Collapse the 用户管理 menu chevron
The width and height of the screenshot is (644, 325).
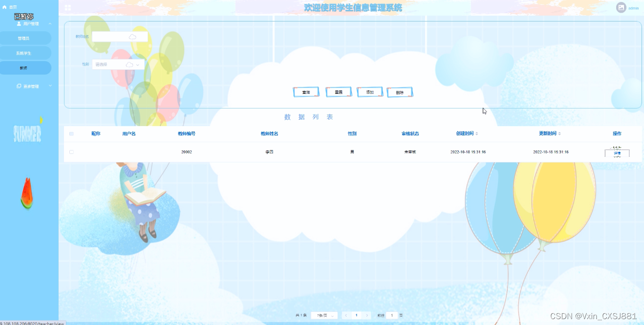(50, 23)
